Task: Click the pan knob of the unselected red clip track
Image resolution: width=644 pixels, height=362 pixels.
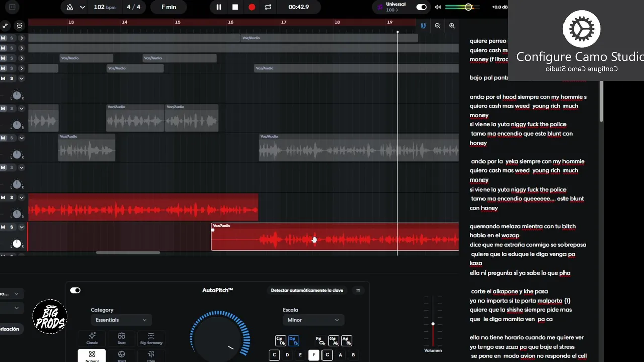Action: [x=17, y=214]
